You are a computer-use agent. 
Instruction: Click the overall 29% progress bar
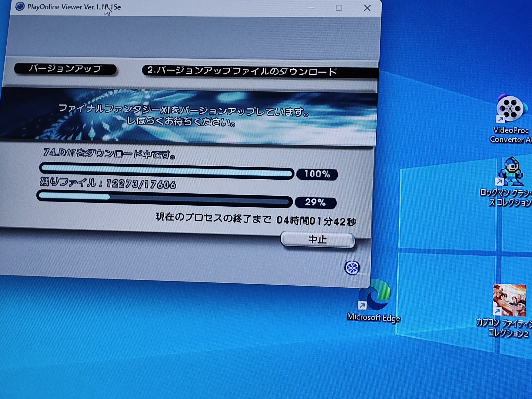click(x=165, y=199)
